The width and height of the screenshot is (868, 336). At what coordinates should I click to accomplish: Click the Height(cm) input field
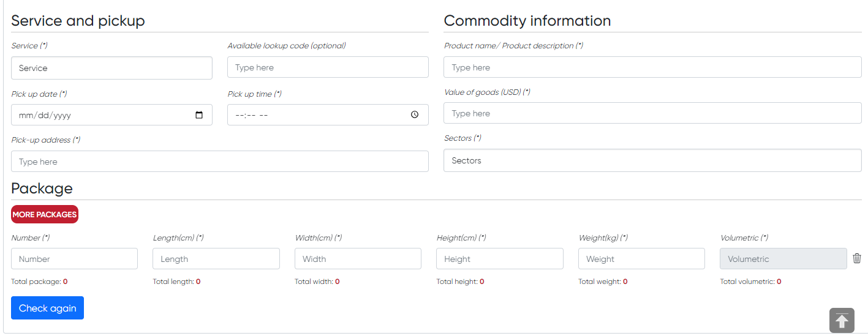coord(500,259)
